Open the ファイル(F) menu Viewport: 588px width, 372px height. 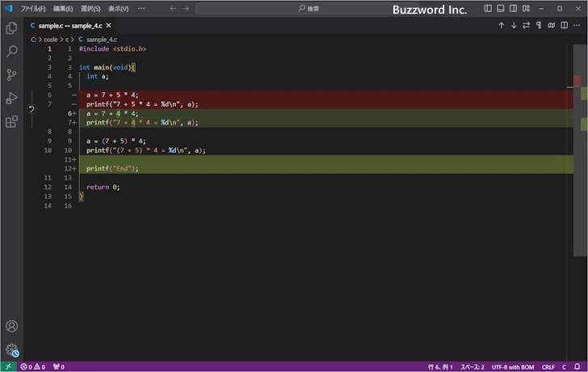coord(33,8)
